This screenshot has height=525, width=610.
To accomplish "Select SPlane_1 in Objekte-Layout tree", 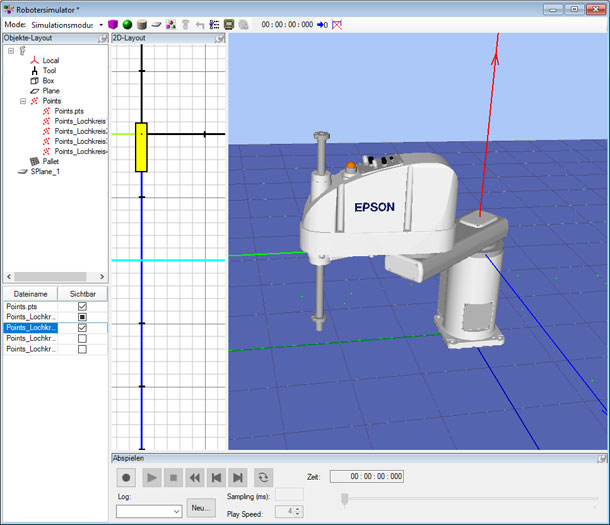I will coord(45,171).
